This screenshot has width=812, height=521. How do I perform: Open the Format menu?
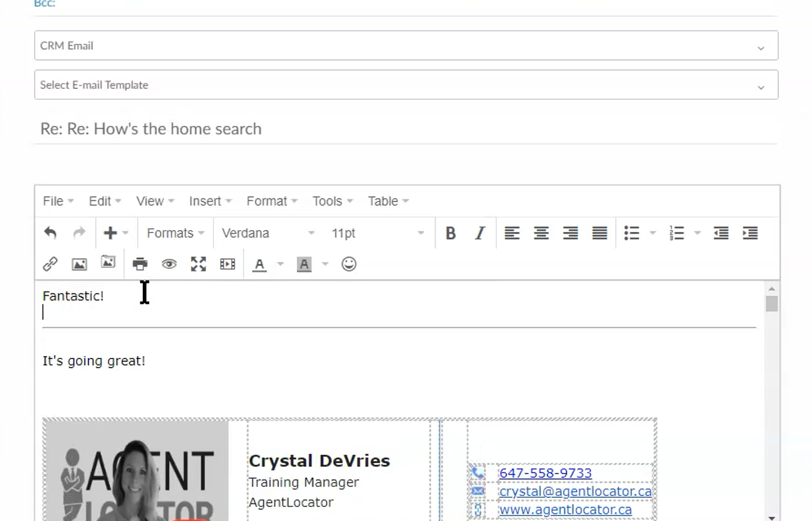[272, 201]
